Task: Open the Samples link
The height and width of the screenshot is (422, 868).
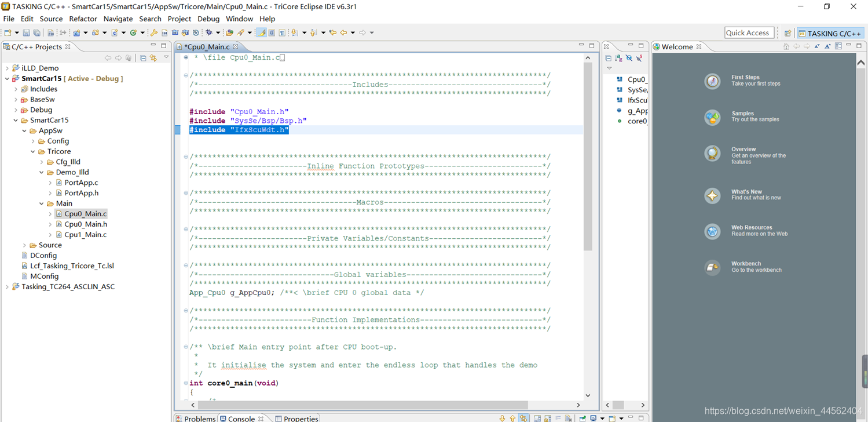Action: [x=742, y=114]
